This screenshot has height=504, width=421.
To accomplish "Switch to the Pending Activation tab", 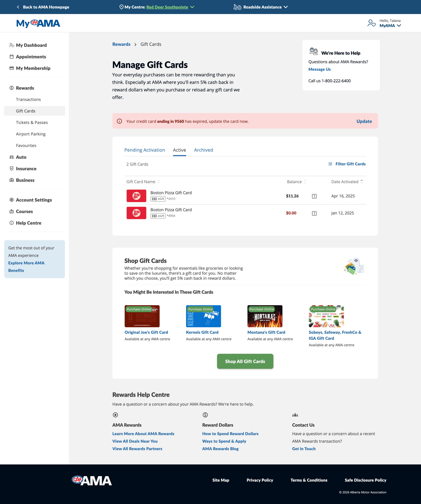I will 145,150.
